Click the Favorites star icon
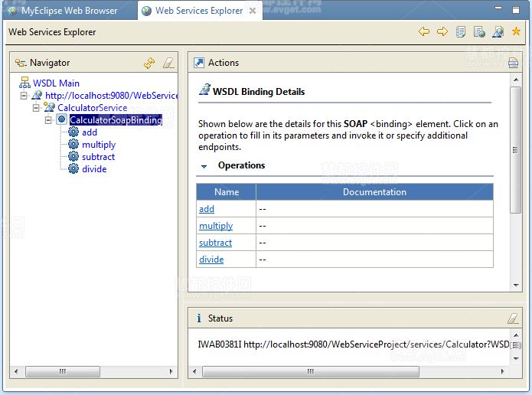Screen dimensions: 532x395 pos(516,31)
